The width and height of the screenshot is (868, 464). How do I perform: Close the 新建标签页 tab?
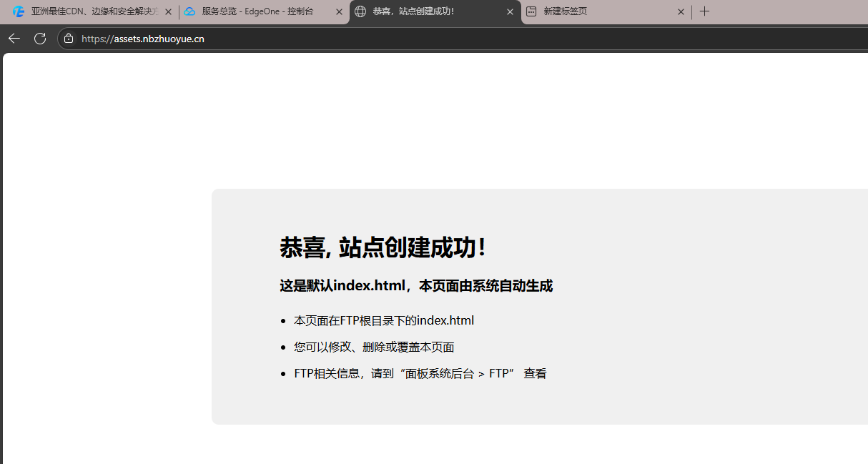(681, 11)
